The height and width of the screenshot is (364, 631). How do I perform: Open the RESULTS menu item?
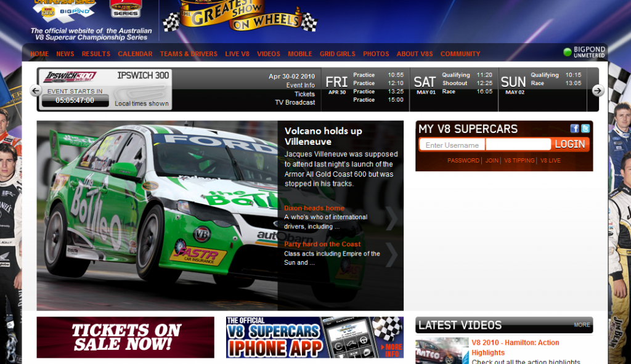tap(96, 54)
